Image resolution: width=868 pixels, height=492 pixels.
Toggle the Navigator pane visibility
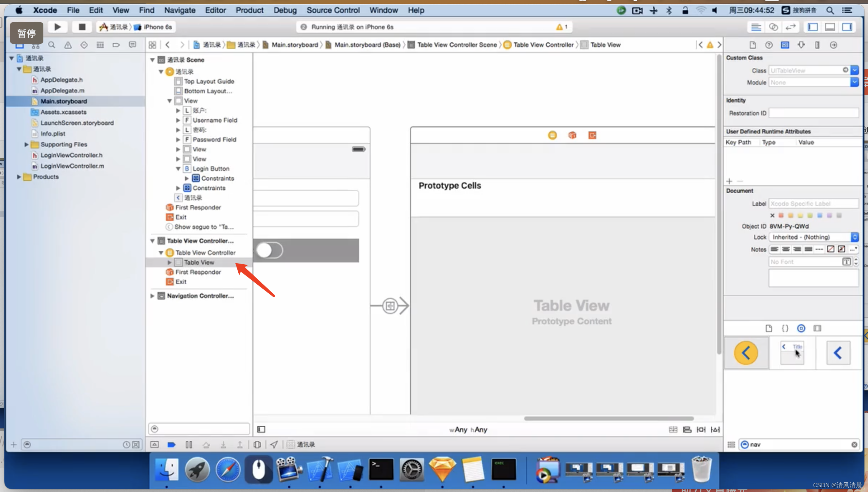812,27
